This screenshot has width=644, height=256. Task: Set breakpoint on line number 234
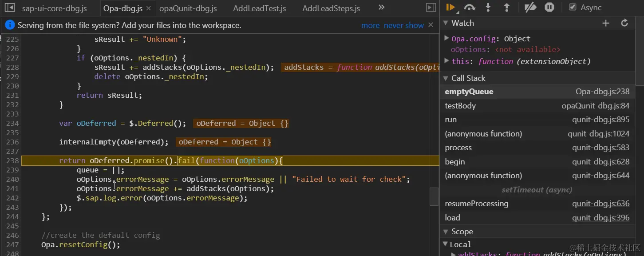pyautogui.click(x=12, y=123)
